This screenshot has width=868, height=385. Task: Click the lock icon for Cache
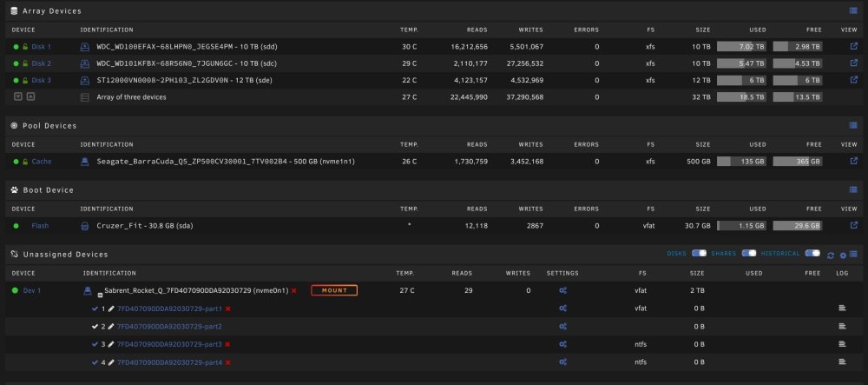coord(25,162)
